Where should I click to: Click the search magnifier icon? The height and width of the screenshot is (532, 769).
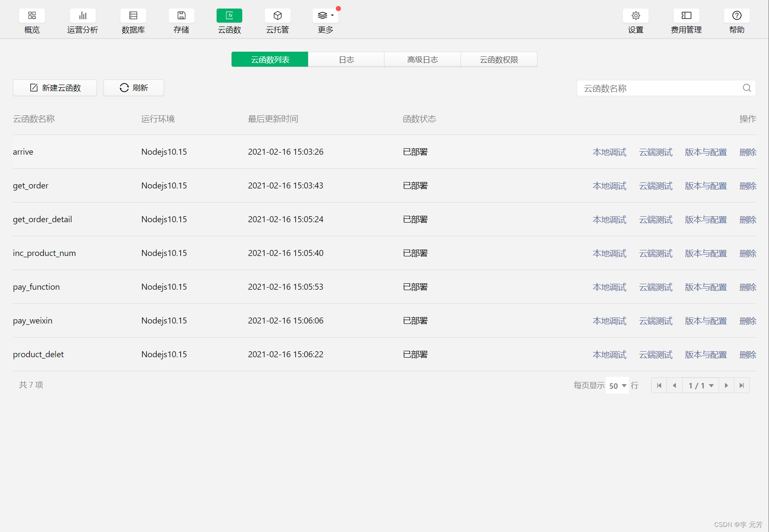(747, 88)
